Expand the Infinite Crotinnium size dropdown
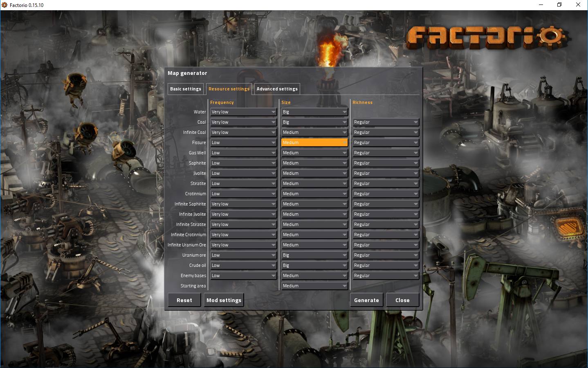588x368 pixels. coord(315,235)
